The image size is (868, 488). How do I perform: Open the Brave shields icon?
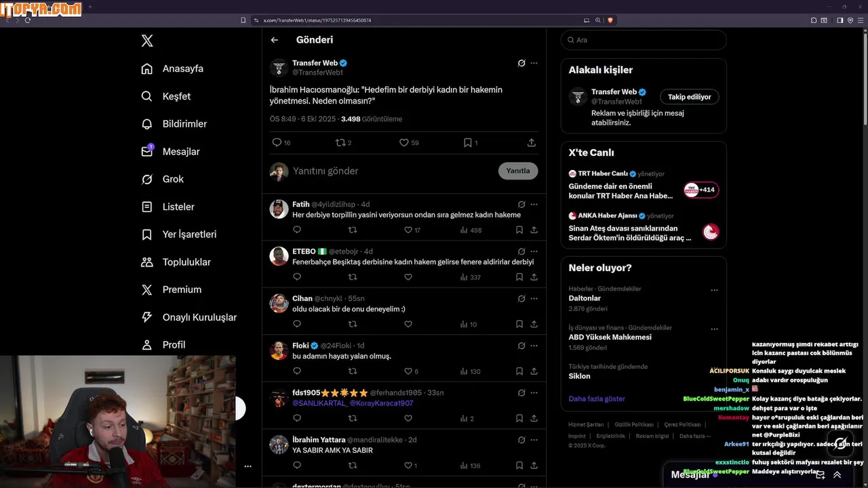click(x=610, y=20)
